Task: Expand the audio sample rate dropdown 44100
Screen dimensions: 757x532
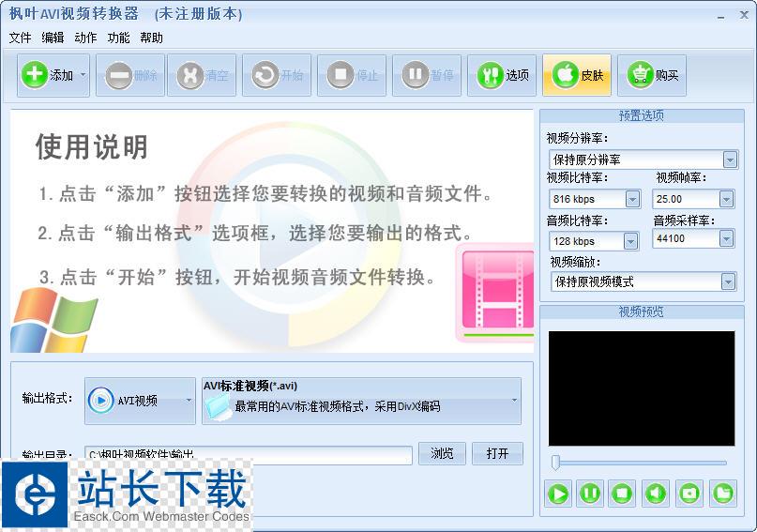Action: [x=726, y=238]
